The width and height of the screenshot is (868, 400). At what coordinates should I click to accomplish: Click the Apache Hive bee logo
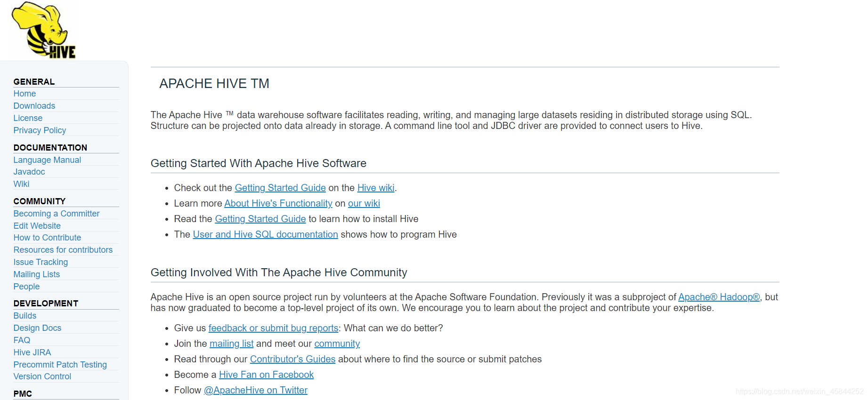(x=43, y=30)
